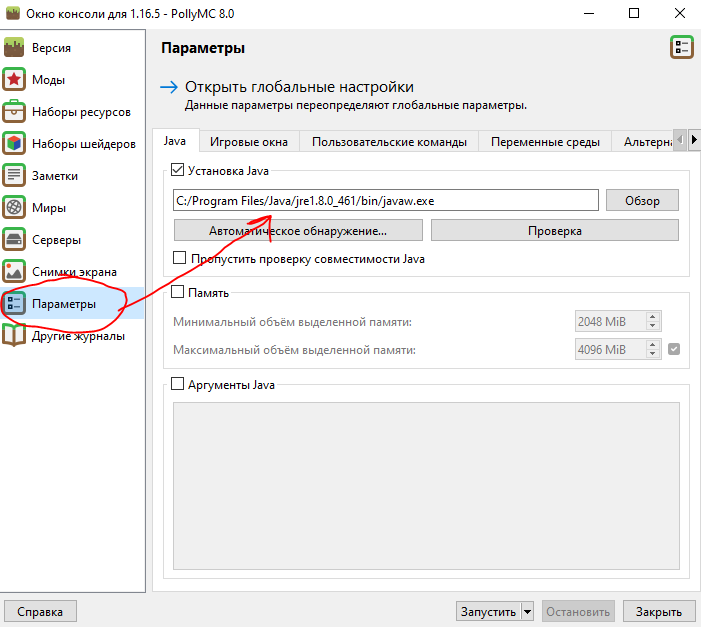Click the Заметки notes icon

pyautogui.click(x=14, y=176)
